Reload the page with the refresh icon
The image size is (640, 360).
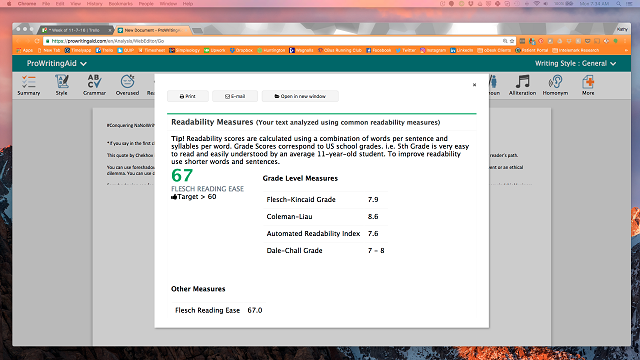point(37,41)
